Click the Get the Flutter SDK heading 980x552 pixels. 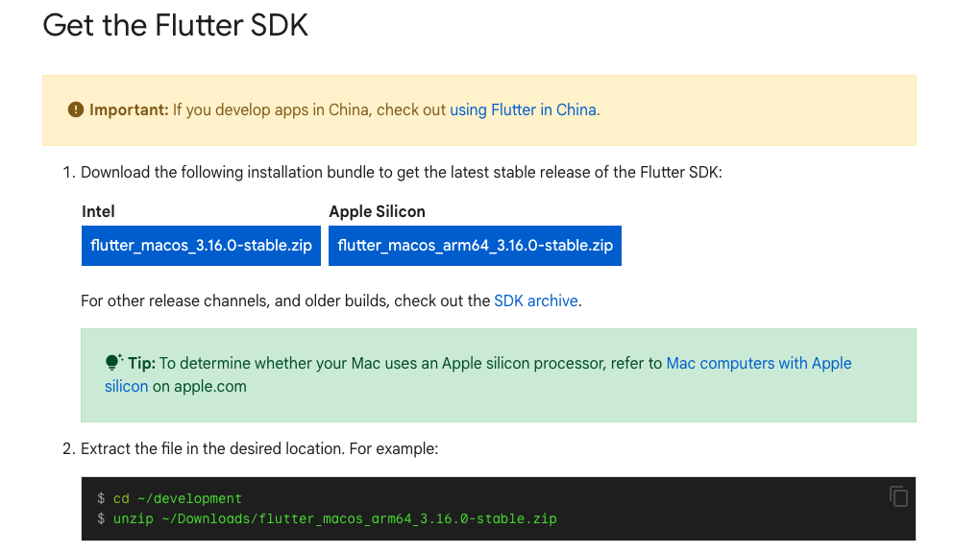coord(176,26)
